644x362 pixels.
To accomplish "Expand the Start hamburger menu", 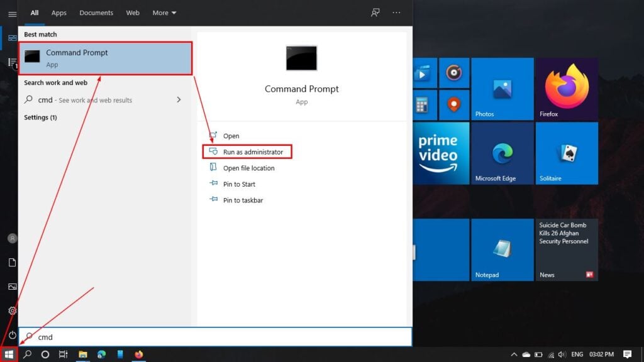I will pos(13,14).
